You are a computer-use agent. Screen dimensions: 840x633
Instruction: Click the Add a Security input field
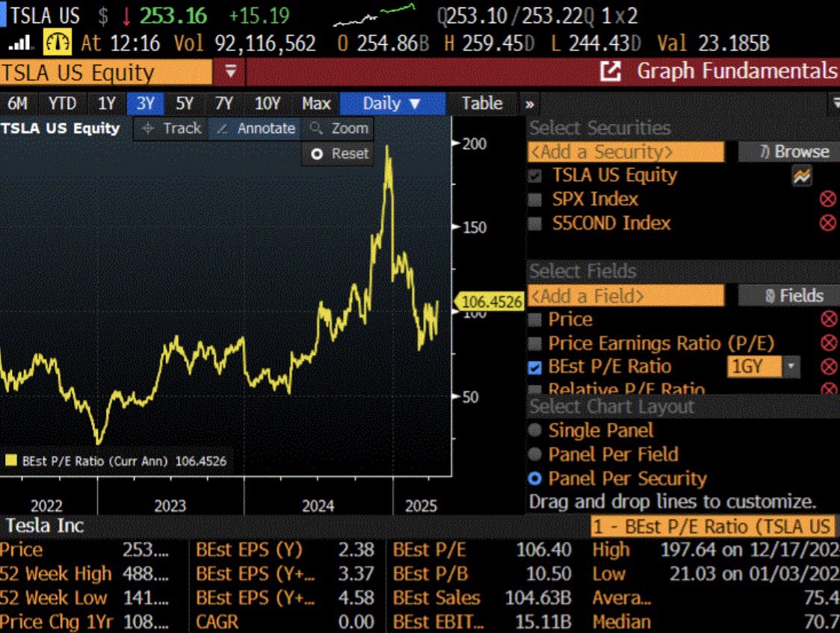(x=626, y=152)
